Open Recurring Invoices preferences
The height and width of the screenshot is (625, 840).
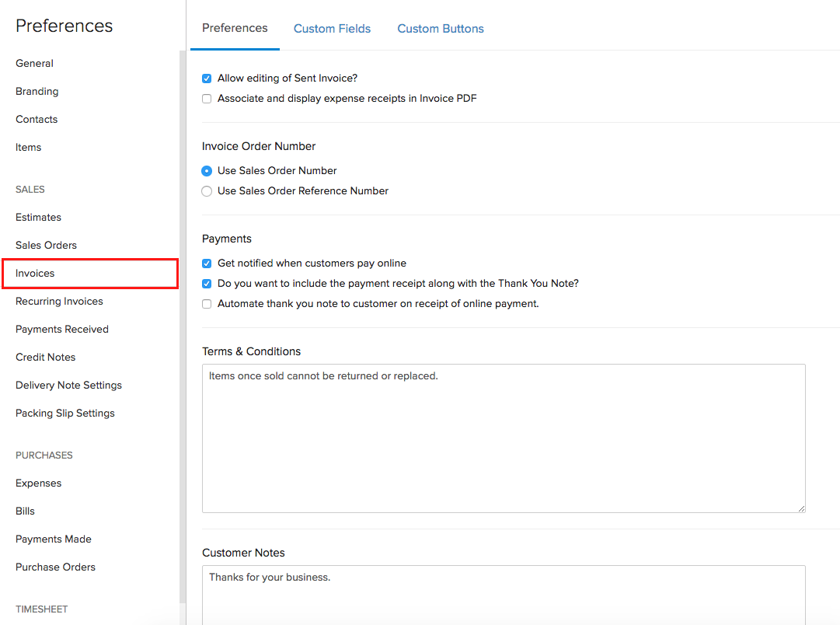61,301
